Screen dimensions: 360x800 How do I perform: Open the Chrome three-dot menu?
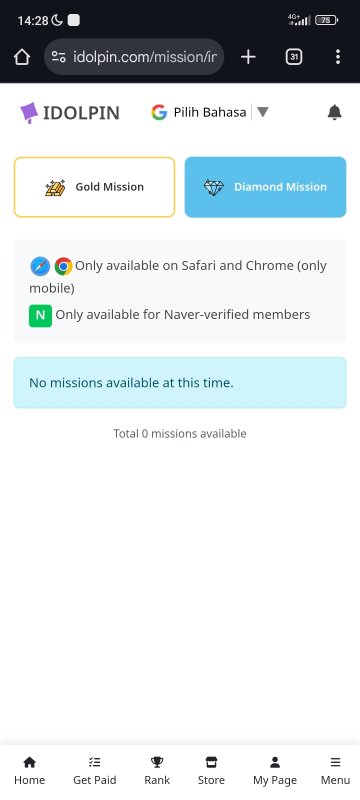(x=338, y=57)
